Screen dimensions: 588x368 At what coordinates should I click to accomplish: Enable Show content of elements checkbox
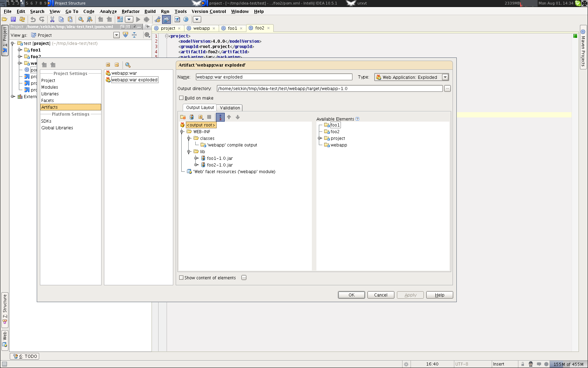(181, 278)
